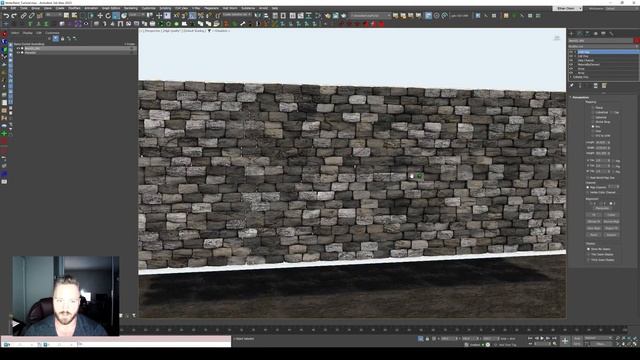Choose Thick Seam Display option
The image size is (640, 360).
click(588, 260)
